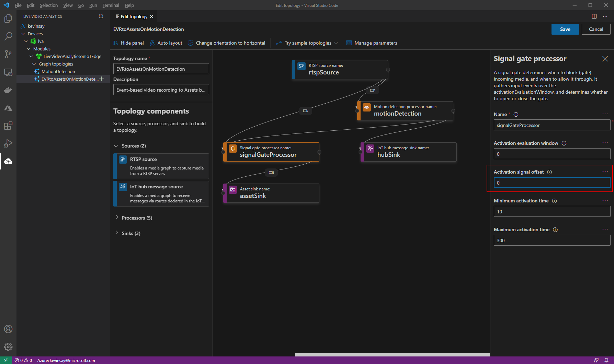Click Hide panel in toolbar
614x364 pixels.
128,43
